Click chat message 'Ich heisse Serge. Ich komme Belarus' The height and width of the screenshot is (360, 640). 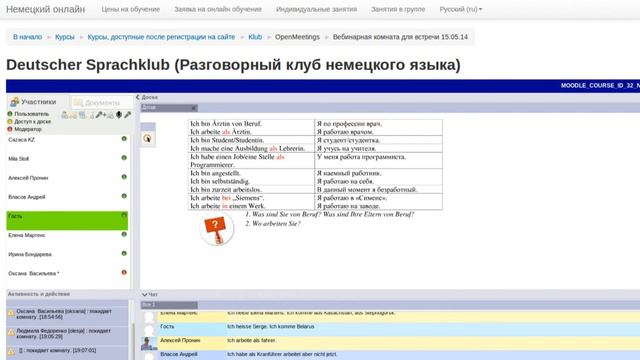[x=271, y=327]
